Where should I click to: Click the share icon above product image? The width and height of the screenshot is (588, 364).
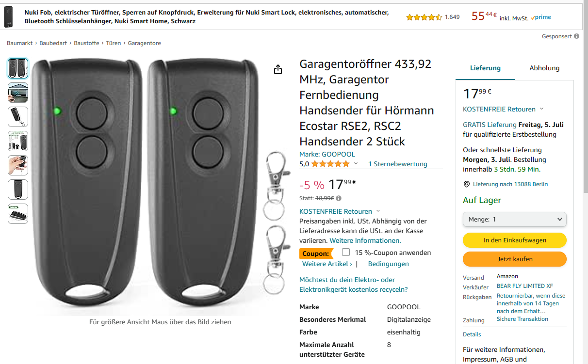[278, 70]
